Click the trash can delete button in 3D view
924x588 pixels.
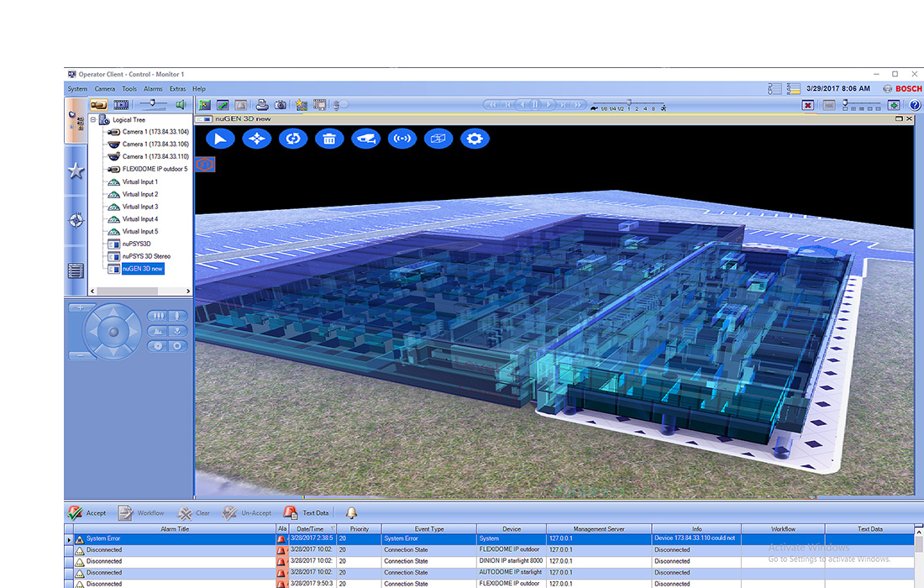tap(329, 139)
